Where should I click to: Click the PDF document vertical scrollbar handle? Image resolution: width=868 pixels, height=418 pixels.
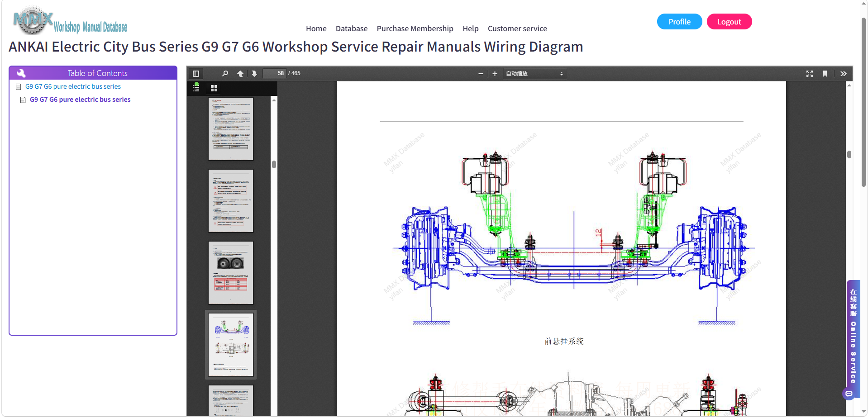pos(849,154)
